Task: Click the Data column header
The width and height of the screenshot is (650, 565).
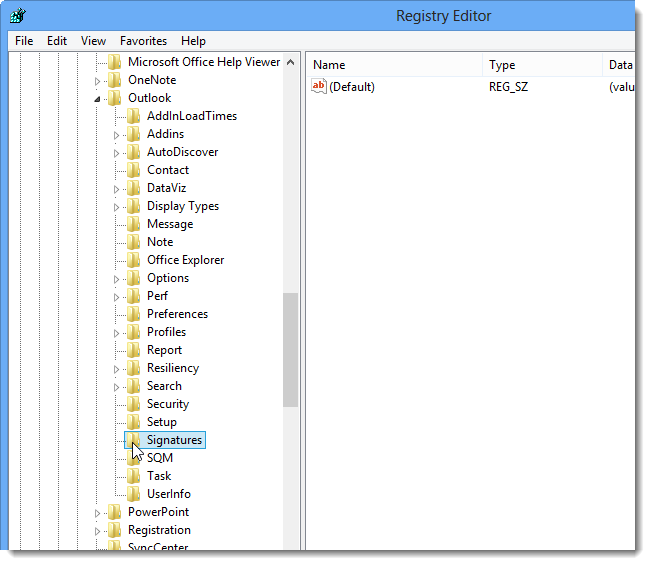Action: coord(619,65)
